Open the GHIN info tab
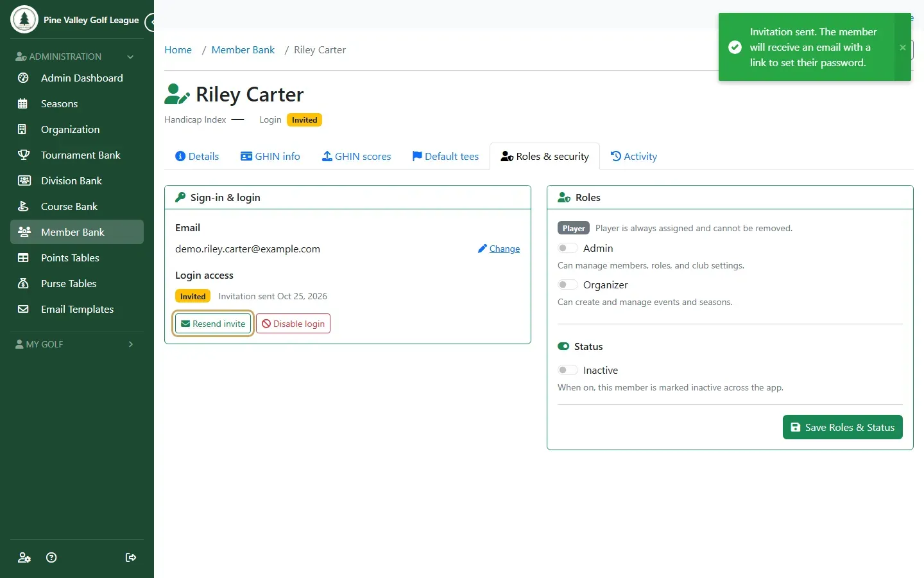924x578 pixels. pyautogui.click(x=270, y=156)
